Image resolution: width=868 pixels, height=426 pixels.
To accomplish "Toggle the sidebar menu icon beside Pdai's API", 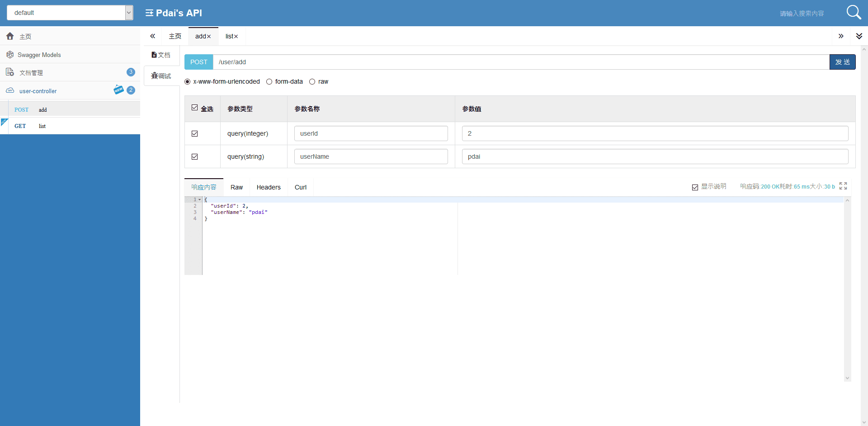I will (x=149, y=13).
